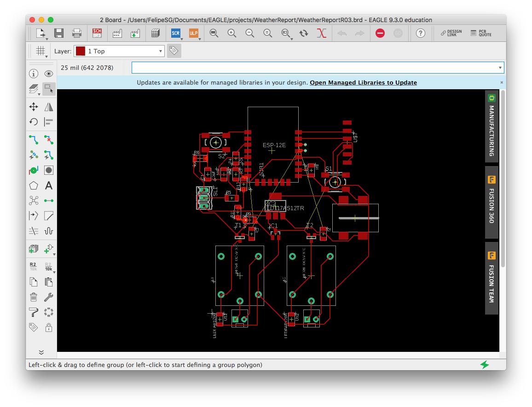
Task: Select the Paint roller tool
Action: coord(34,312)
